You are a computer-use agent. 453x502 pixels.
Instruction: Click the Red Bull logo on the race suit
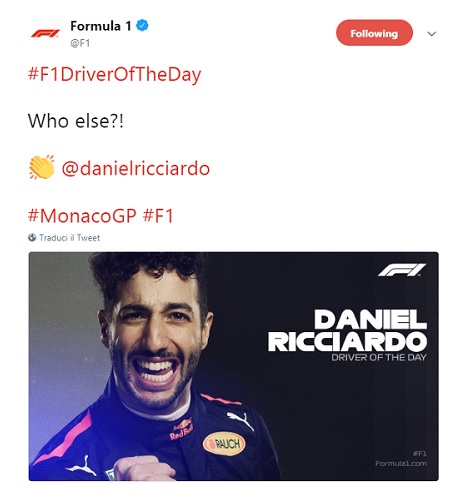181,429
